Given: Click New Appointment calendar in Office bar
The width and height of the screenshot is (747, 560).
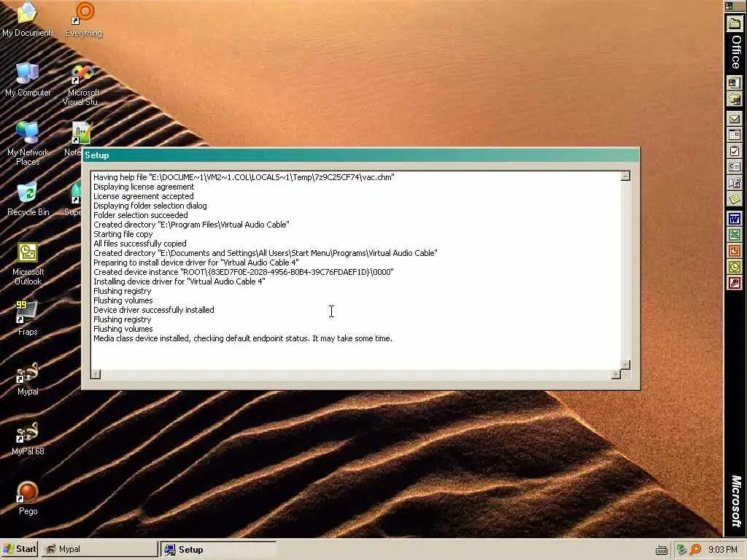Looking at the screenshot, I should click(x=734, y=135).
